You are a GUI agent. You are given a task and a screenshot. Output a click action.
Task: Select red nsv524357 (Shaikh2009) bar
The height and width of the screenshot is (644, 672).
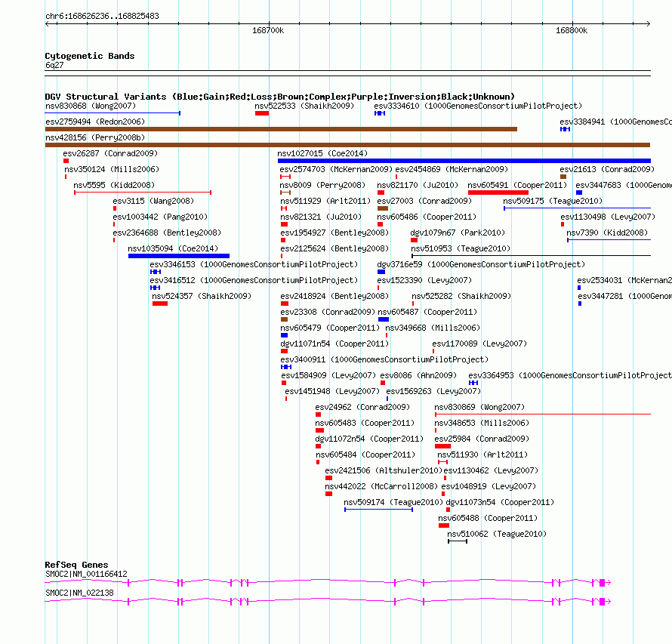tap(160, 304)
